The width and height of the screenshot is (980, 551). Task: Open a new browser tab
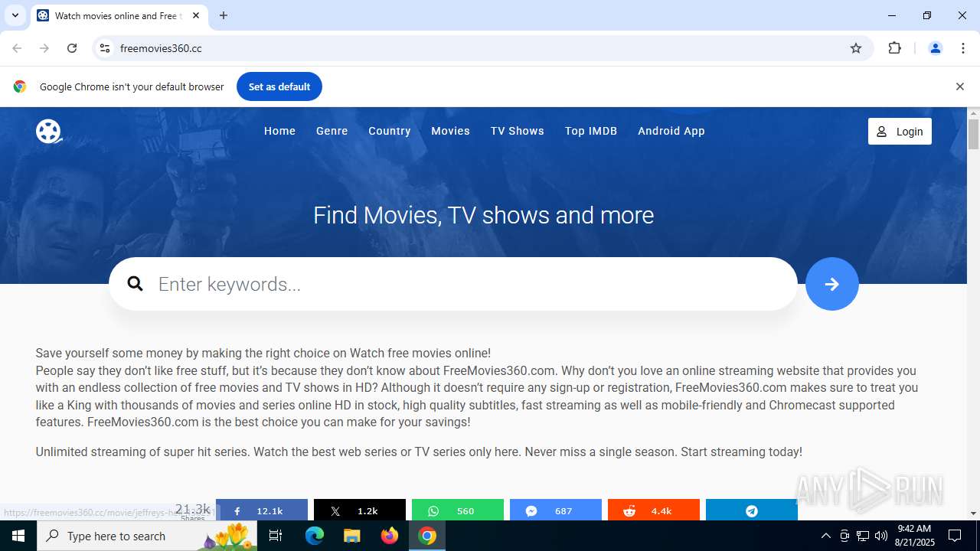tap(224, 15)
